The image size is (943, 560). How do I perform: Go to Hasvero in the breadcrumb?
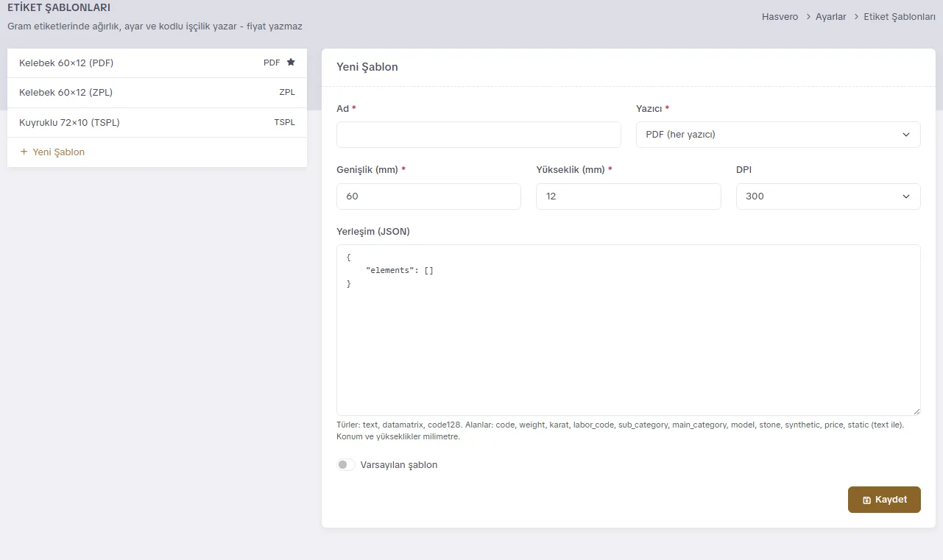pyautogui.click(x=780, y=16)
